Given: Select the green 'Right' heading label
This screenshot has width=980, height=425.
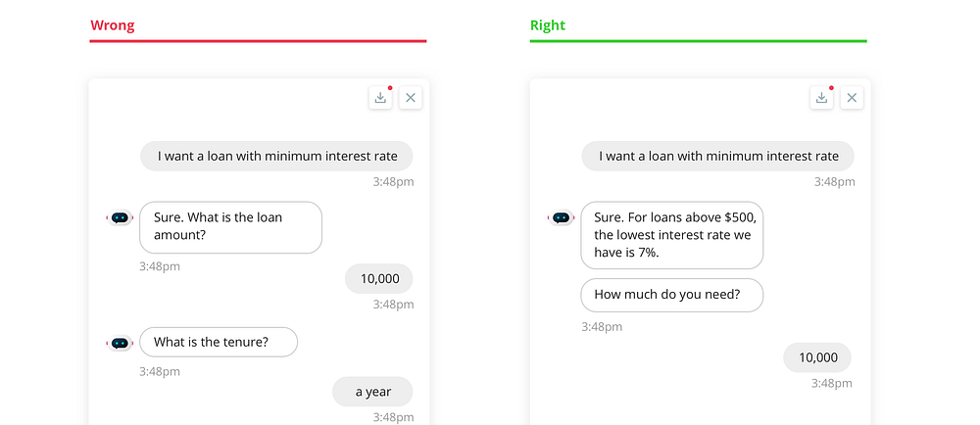Looking at the screenshot, I should (548, 25).
